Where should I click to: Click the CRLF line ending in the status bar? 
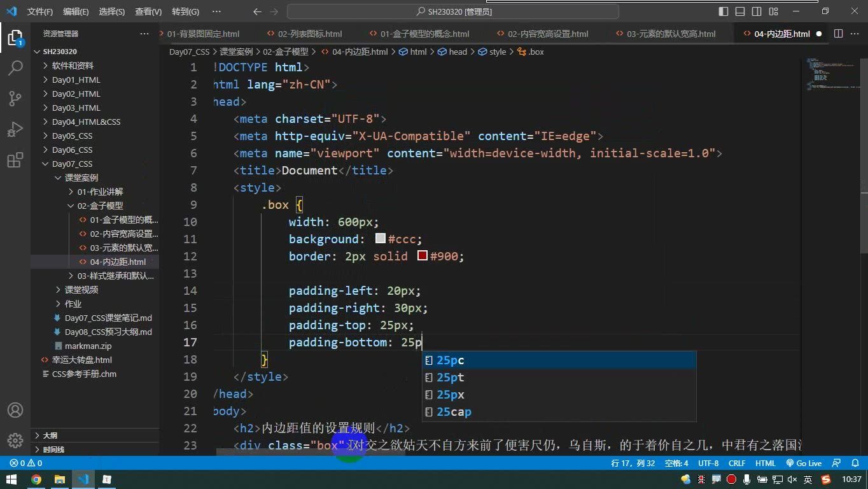point(737,464)
